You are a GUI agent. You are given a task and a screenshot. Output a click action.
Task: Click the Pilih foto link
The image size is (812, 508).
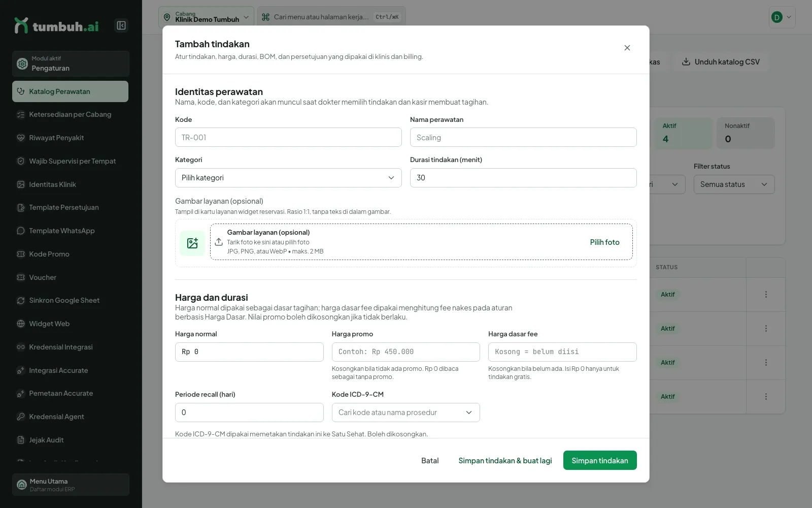tap(604, 242)
